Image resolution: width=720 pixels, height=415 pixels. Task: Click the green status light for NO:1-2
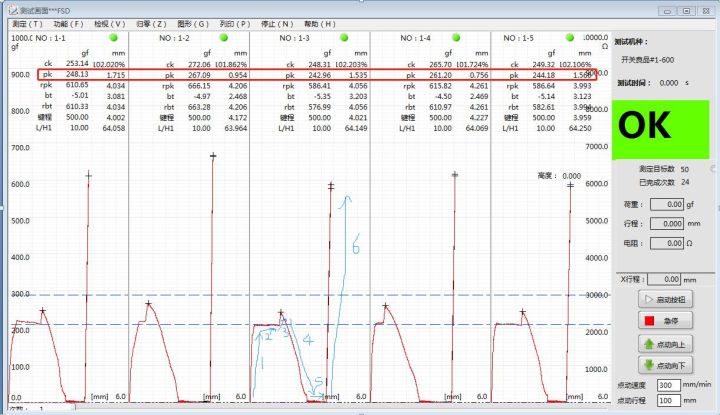[x=223, y=38]
